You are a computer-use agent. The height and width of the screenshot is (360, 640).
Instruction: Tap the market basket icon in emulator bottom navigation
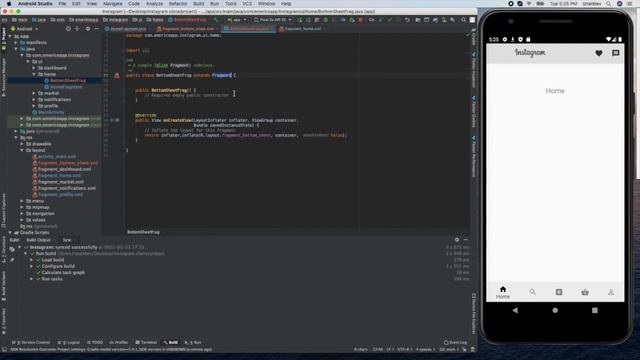585,292
